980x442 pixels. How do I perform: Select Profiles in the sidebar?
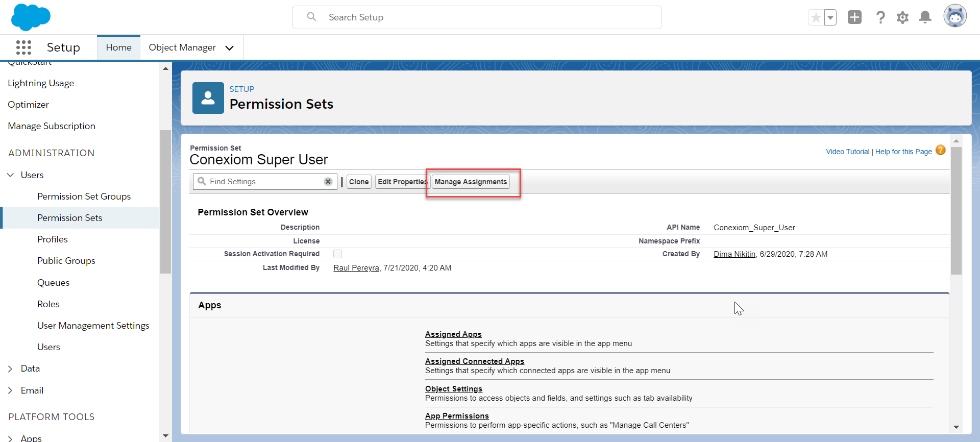click(52, 239)
